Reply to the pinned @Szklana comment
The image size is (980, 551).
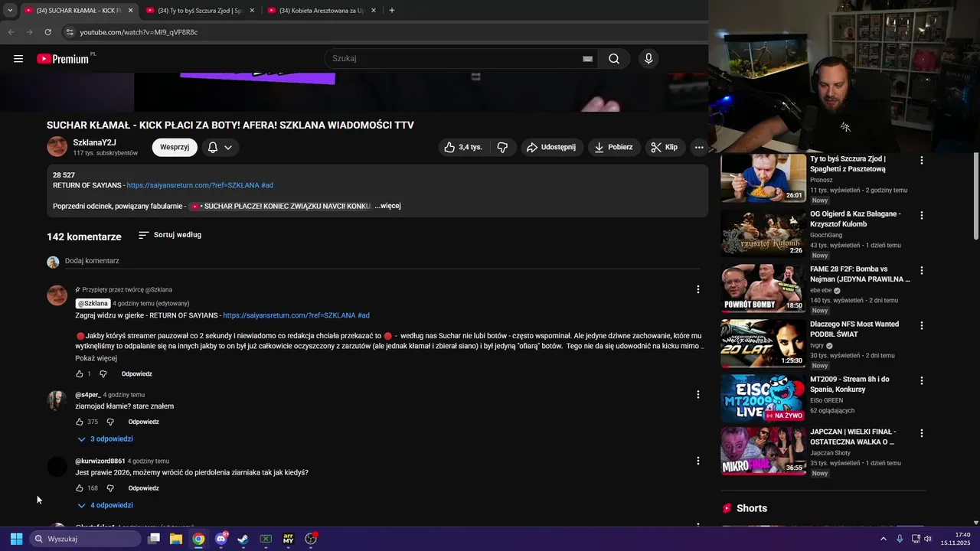coord(136,374)
